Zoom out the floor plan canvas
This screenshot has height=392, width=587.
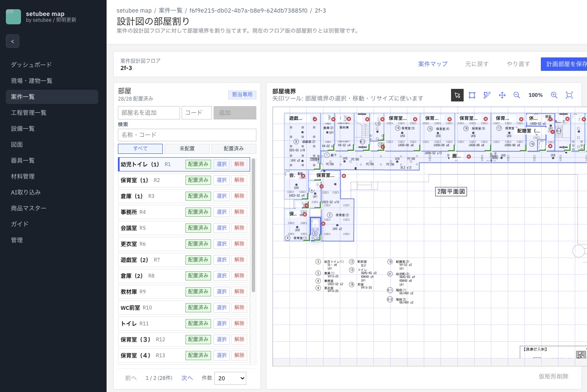point(517,95)
